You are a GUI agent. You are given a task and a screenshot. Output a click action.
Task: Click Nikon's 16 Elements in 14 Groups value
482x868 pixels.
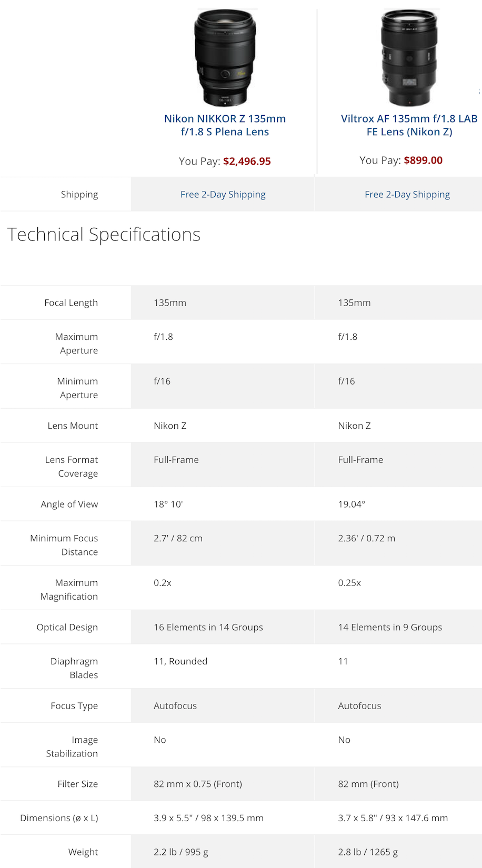click(208, 627)
